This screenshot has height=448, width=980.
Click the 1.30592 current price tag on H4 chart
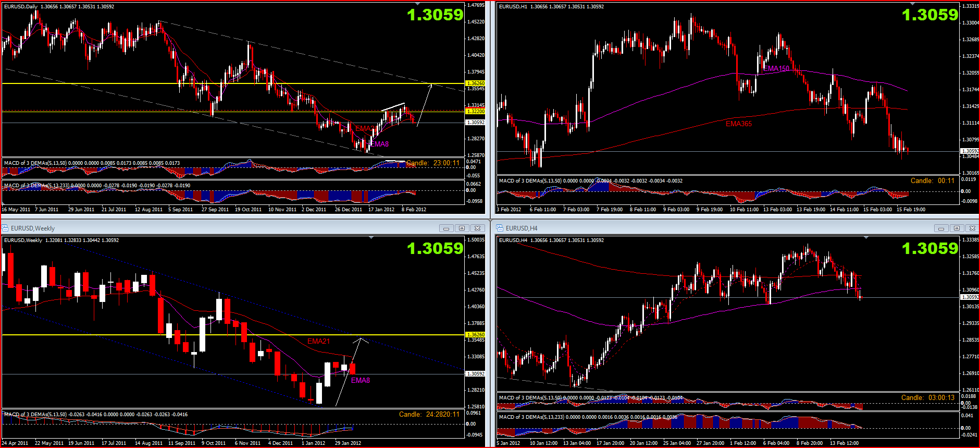(970, 297)
